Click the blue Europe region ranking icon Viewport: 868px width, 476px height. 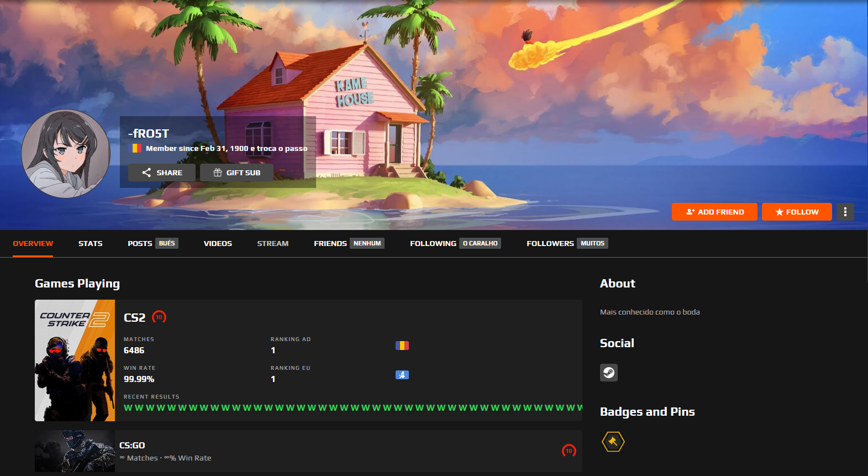(402, 375)
